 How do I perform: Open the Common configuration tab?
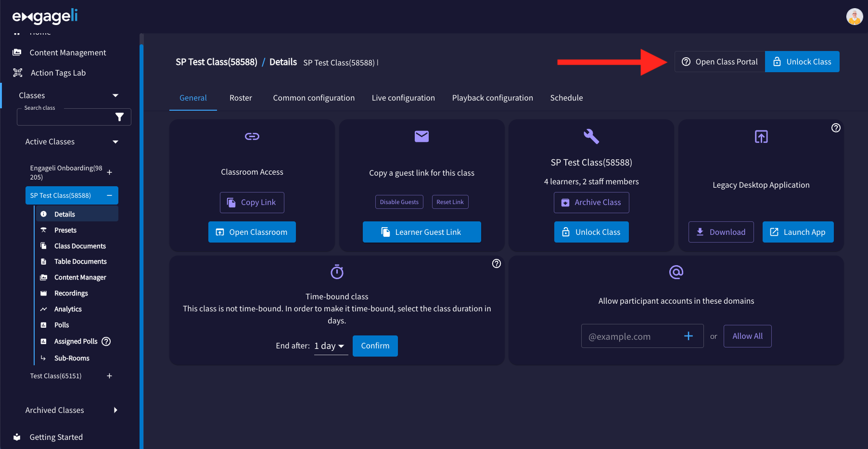click(314, 98)
